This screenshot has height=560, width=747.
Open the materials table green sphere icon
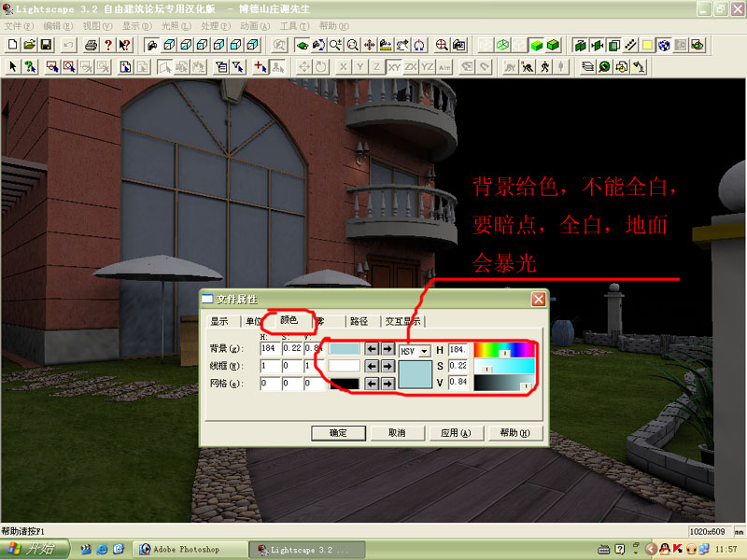pos(604,67)
